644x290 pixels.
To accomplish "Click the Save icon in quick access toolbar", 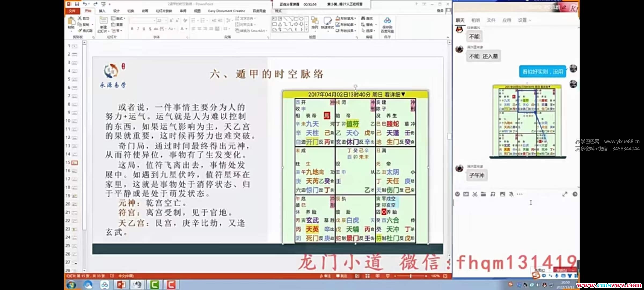I will pos(77,4).
